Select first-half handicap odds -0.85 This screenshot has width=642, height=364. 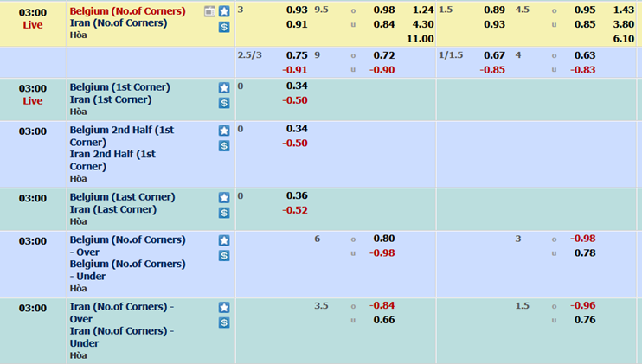[x=492, y=70]
